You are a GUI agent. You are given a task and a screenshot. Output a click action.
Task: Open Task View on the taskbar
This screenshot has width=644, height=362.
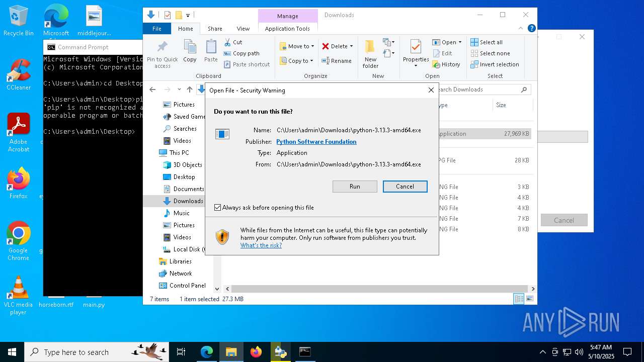point(181,352)
